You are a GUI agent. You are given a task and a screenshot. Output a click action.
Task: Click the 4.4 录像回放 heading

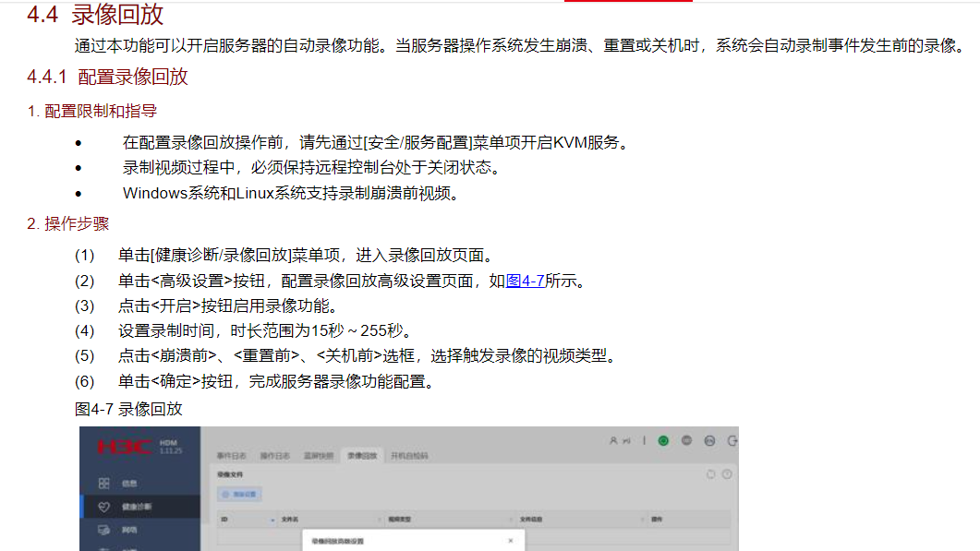tap(95, 15)
